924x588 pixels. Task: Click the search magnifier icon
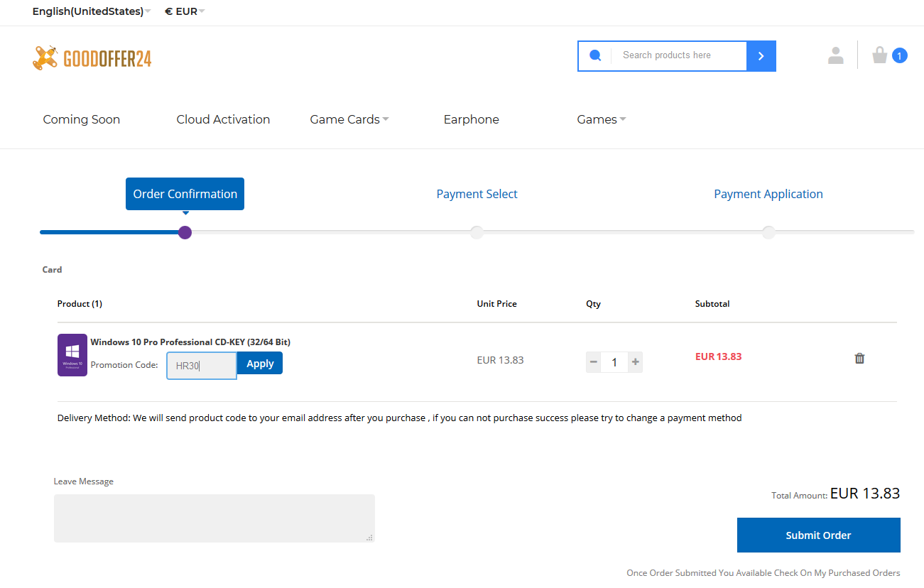coord(595,55)
